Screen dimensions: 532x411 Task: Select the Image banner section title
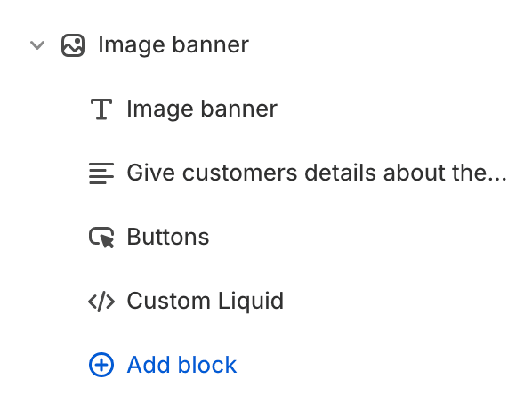pos(173,44)
